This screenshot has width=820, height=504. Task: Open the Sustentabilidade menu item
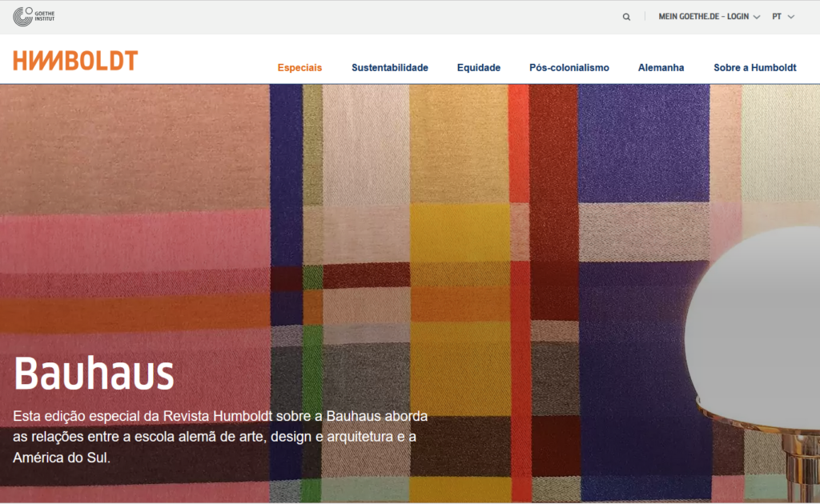(x=390, y=67)
